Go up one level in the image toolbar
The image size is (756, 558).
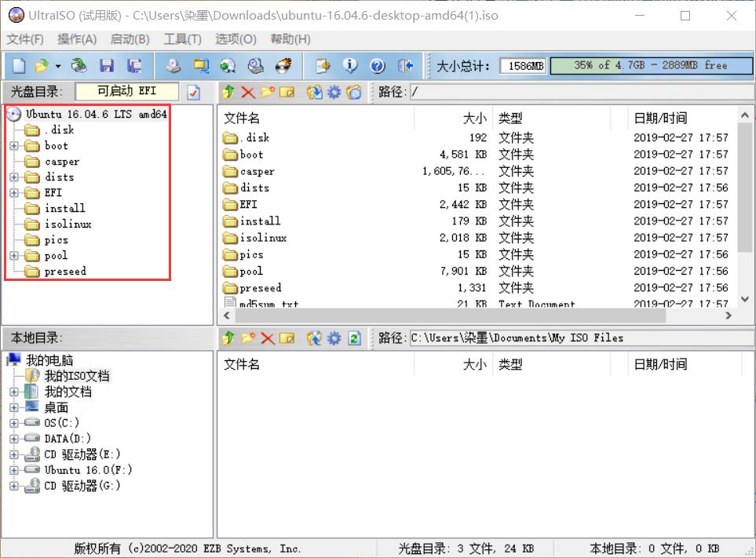pos(228,92)
